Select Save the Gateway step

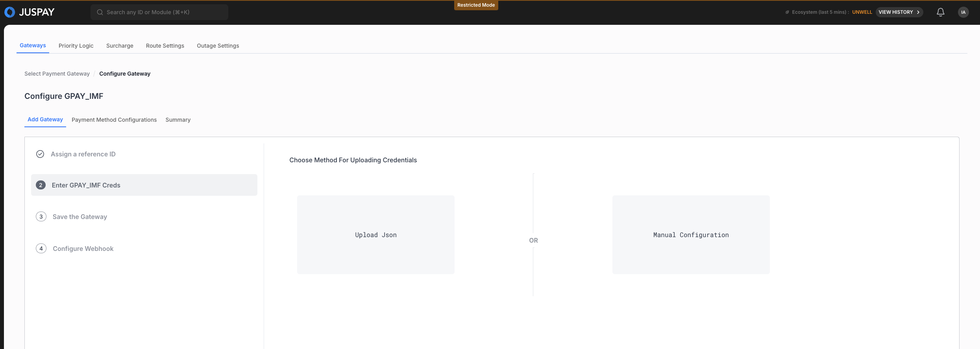(x=80, y=217)
